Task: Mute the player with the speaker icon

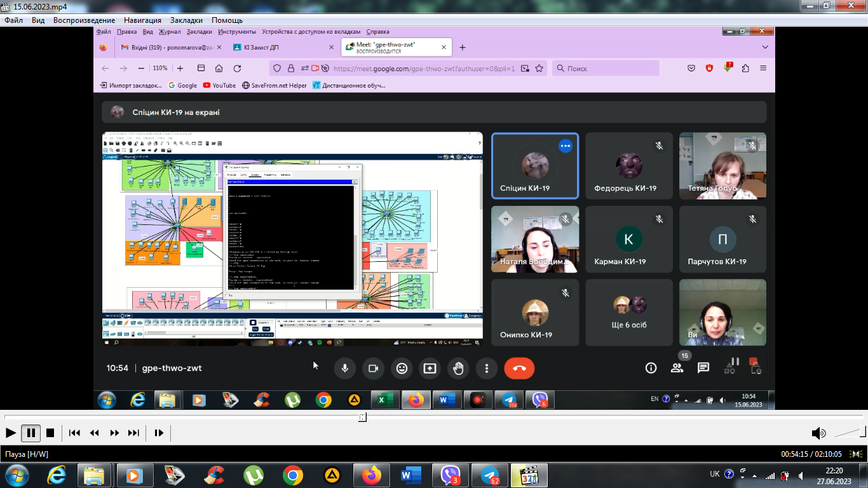Action: click(818, 433)
